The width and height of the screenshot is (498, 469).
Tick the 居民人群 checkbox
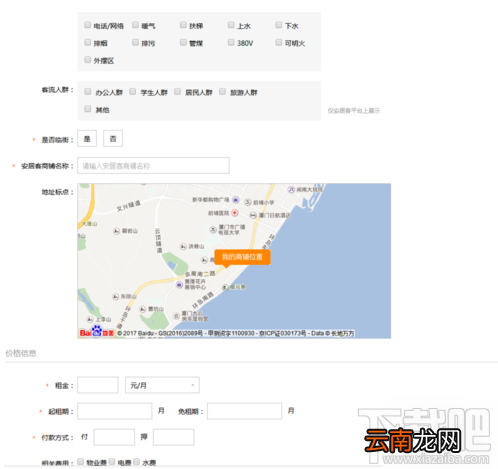click(178, 92)
